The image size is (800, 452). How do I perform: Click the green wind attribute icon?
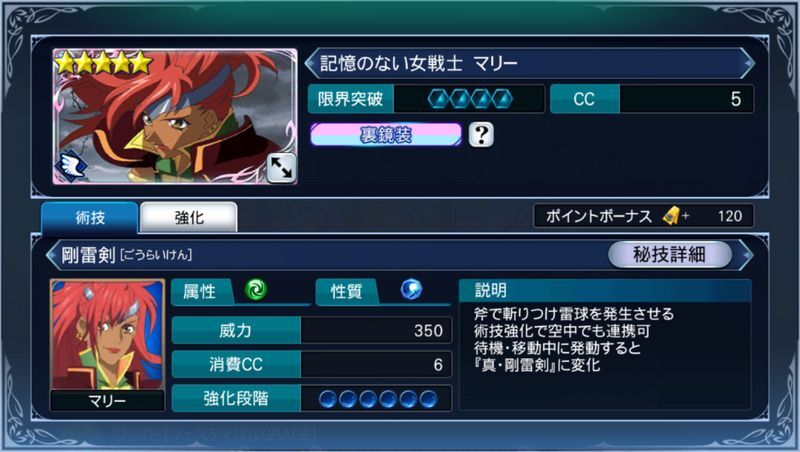pos(256,290)
